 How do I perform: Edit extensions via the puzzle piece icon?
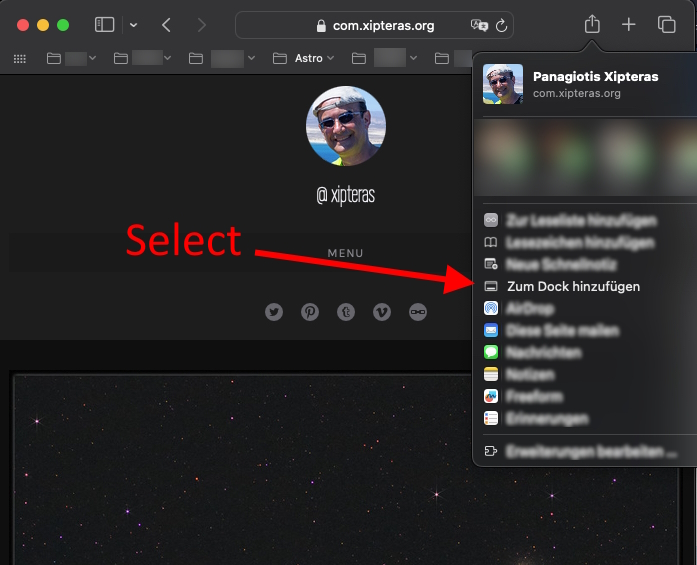(491, 451)
